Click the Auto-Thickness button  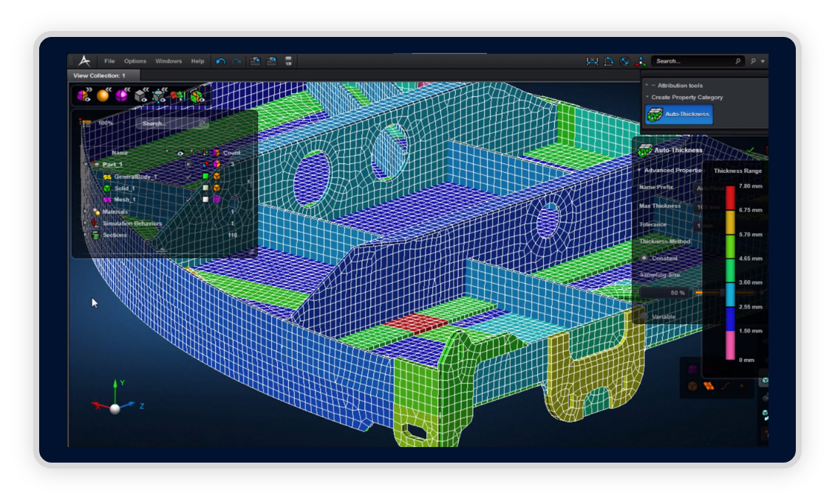678,115
